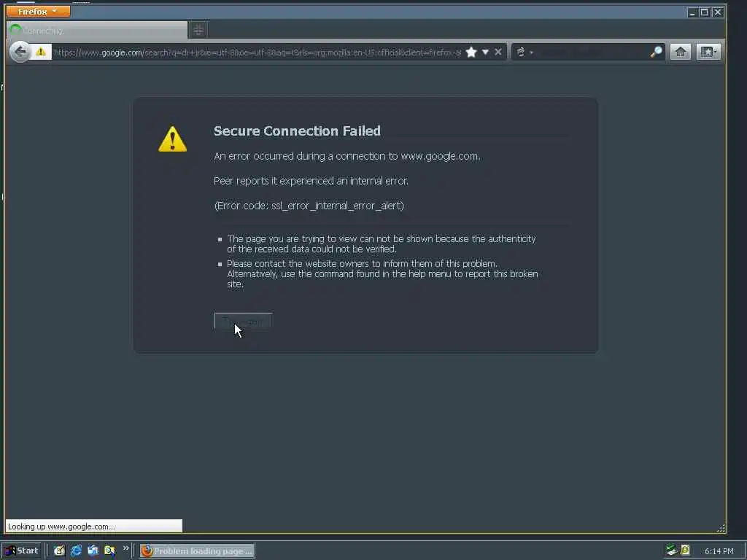Click the google.com URL in the address bar
This screenshot has height=560, width=747.
click(258, 52)
